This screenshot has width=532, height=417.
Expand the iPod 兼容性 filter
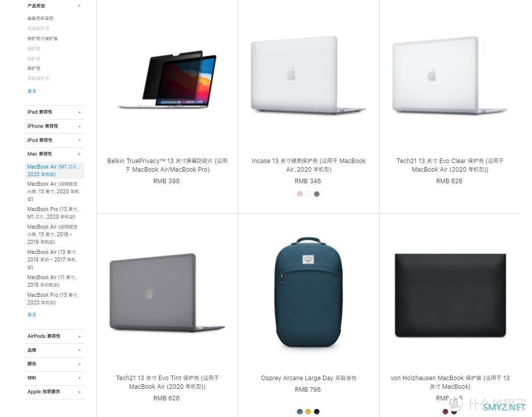point(55,140)
